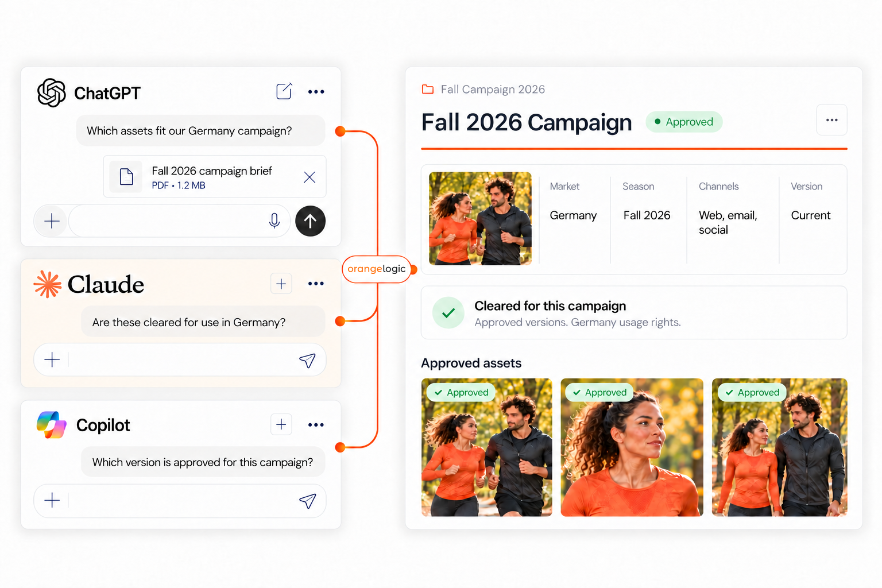The height and width of the screenshot is (588, 882).
Task: Click the Approved status badge by campaign title
Action: [684, 122]
